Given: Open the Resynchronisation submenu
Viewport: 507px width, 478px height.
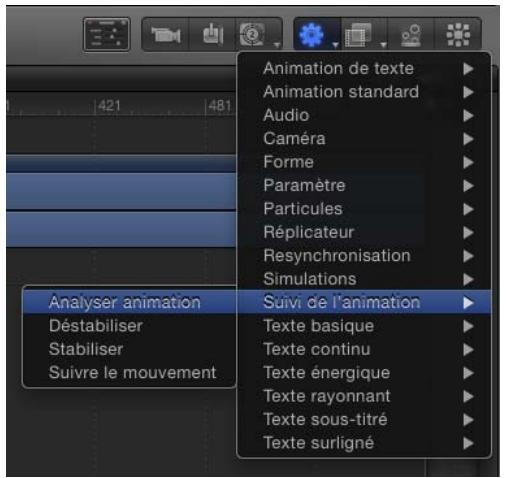Looking at the screenshot, I should point(364,256).
